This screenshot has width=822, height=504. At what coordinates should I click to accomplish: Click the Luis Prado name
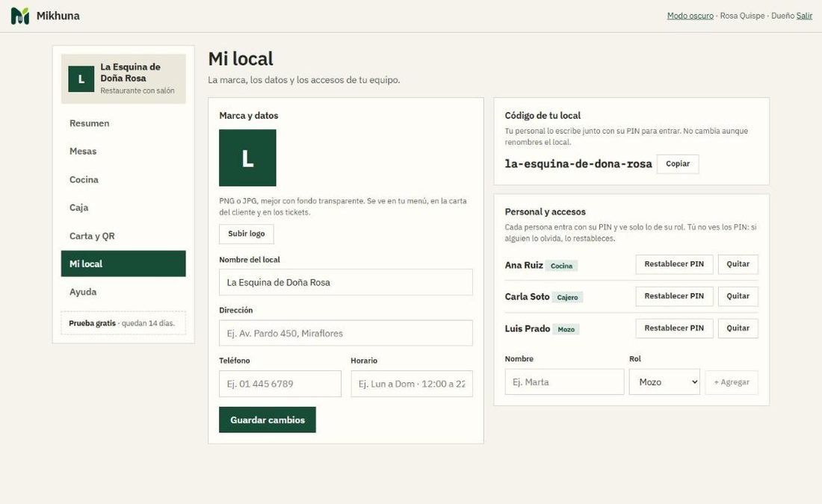tap(528, 329)
